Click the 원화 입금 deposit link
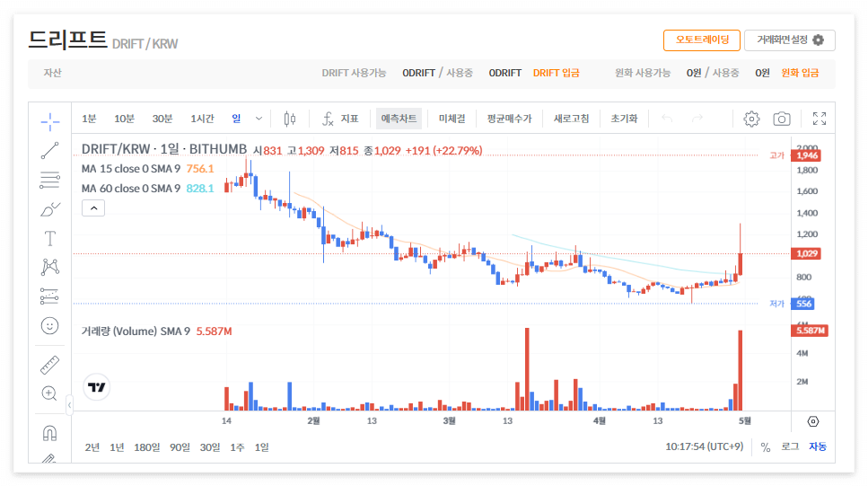 point(800,73)
